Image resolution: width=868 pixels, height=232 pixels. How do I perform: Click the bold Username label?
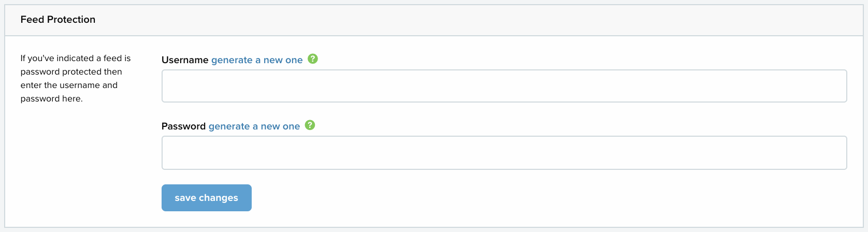185,60
